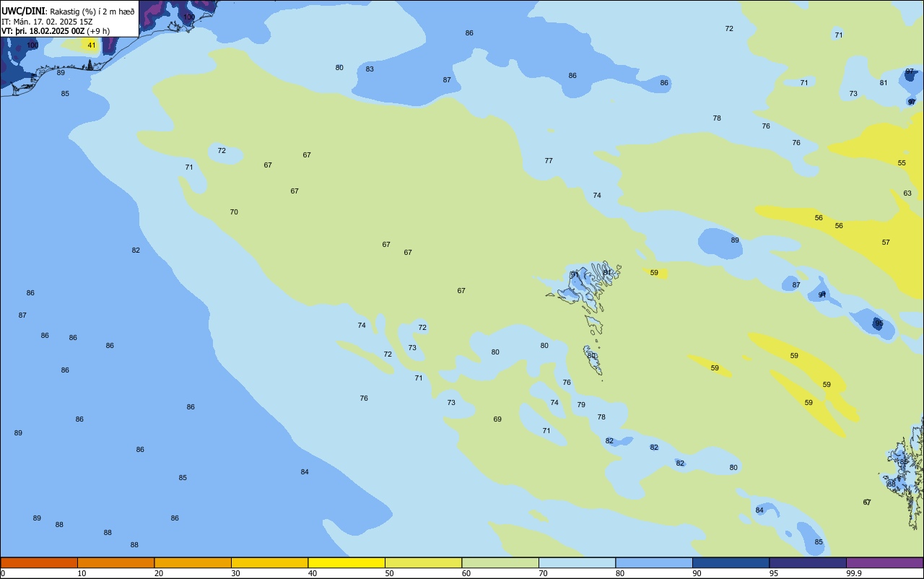The image size is (924, 579).
Task: Click the map value 69
Action: coord(497,419)
